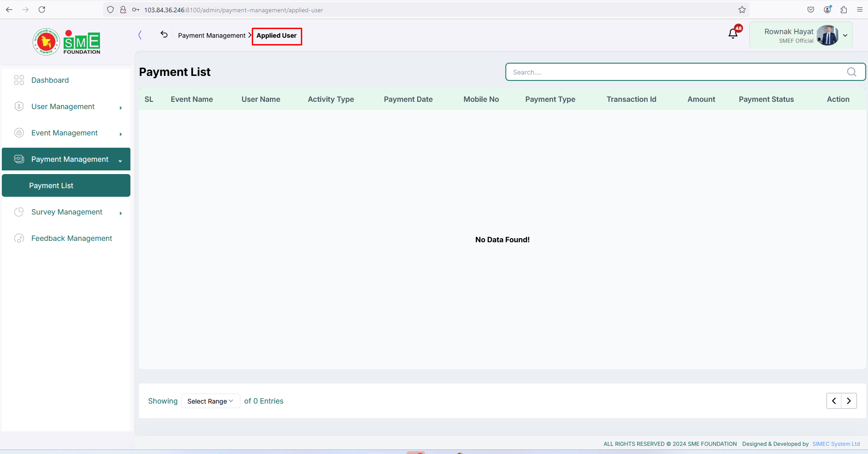The width and height of the screenshot is (868, 454).
Task: Click the Action column header
Action: pyautogui.click(x=838, y=99)
